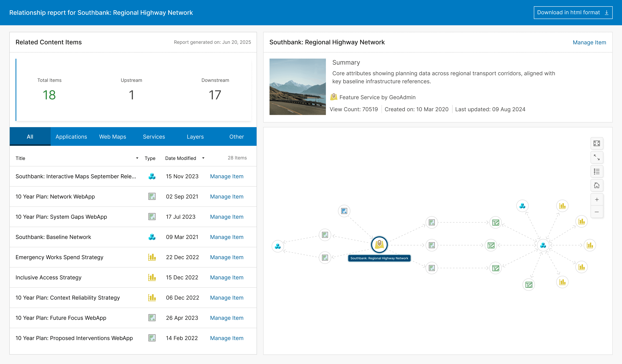Manage Item for Southbank: Baseline Network

click(x=227, y=237)
